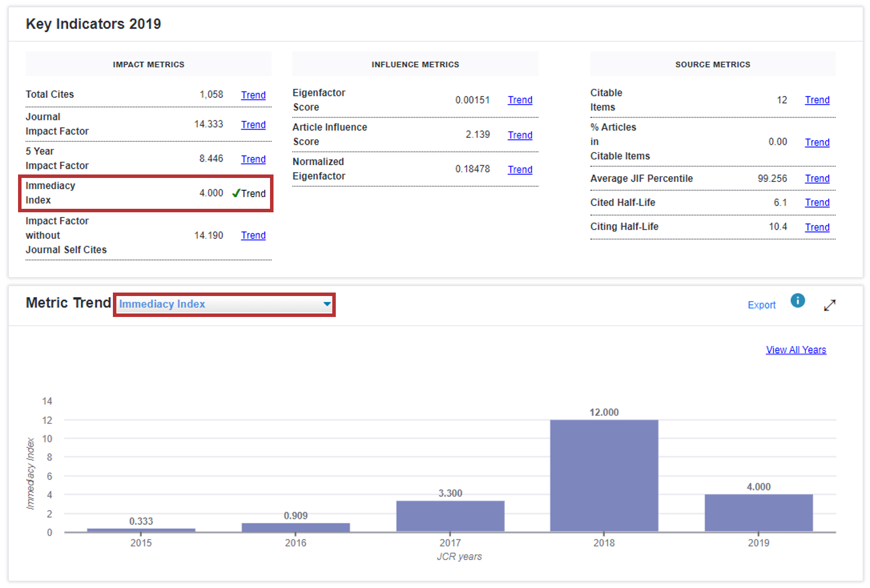Show the Eigenfactor Score trend

click(x=520, y=100)
